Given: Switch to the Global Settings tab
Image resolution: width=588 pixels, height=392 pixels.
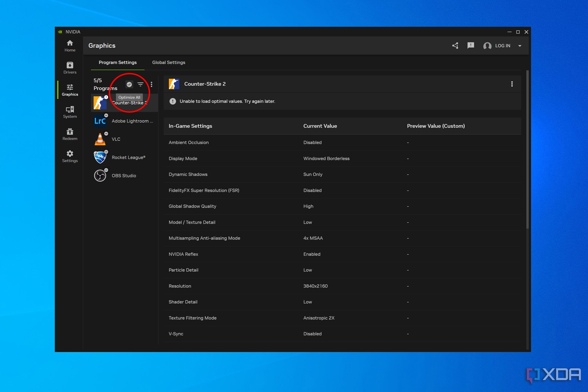Looking at the screenshot, I should tap(169, 62).
